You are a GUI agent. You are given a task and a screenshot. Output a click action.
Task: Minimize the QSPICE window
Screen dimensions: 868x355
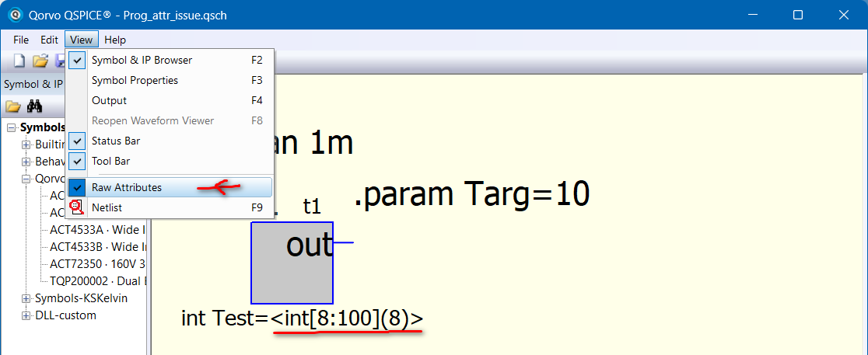[x=752, y=15]
